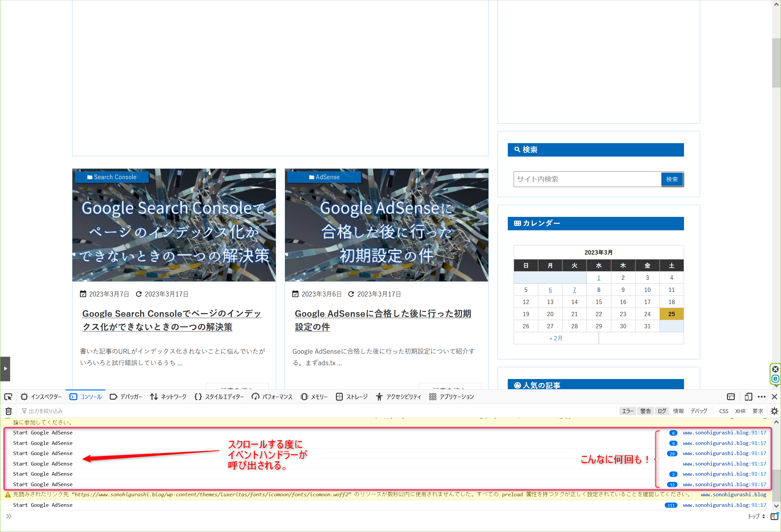The height and width of the screenshot is (532, 781).
Task: Open the Search Console category label
Action: tap(112, 177)
